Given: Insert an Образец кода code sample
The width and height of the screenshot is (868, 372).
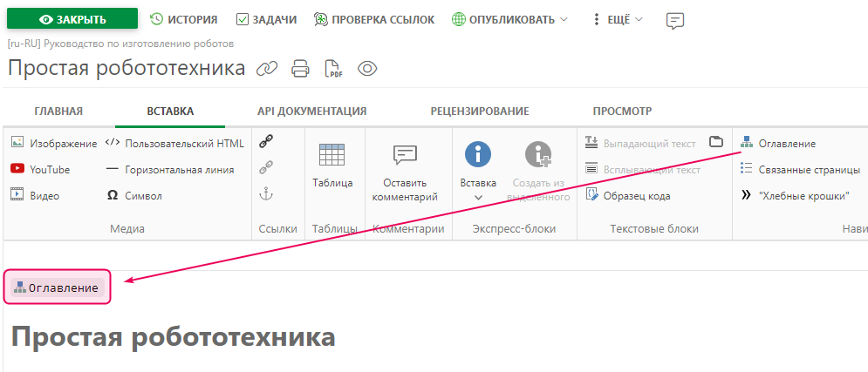Looking at the screenshot, I should pyautogui.click(x=628, y=195).
